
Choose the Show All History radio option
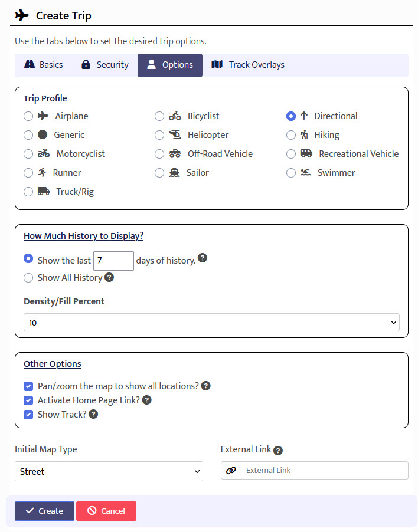(x=28, y=278)
